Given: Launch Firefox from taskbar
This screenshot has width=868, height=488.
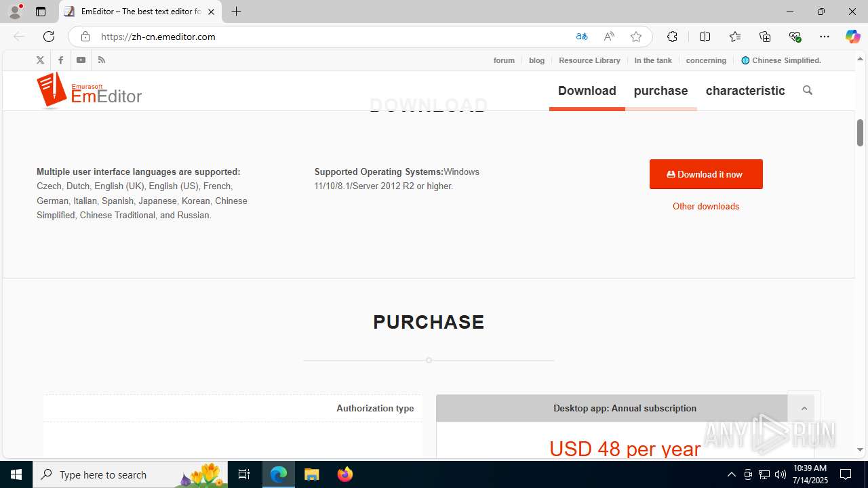Looking at the screenshot, I should [345, 474].
